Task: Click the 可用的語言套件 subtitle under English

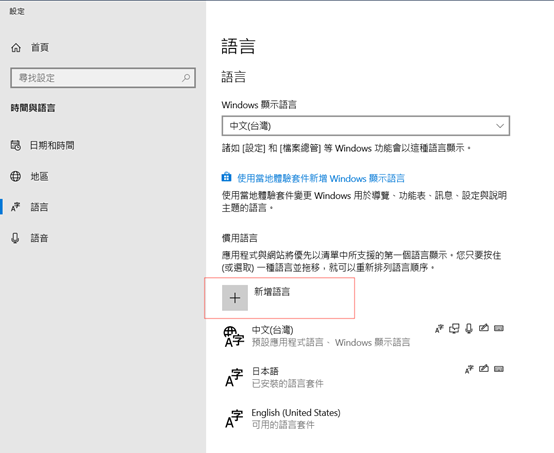Action: 283,425
